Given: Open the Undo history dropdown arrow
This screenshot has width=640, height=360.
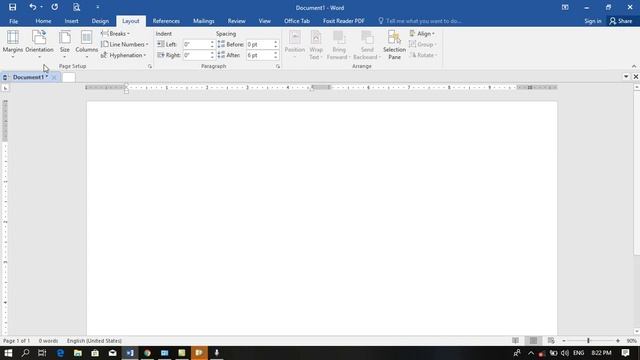Looking at the screenshot, I should pyautogui.click(x=41, y=7).
